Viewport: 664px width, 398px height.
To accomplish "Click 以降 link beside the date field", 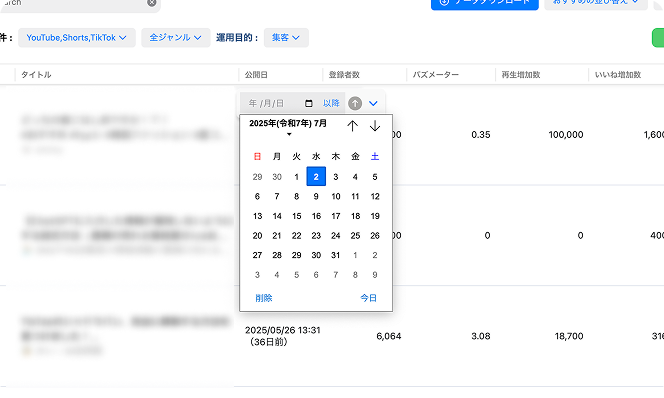I will pos(331,103).
